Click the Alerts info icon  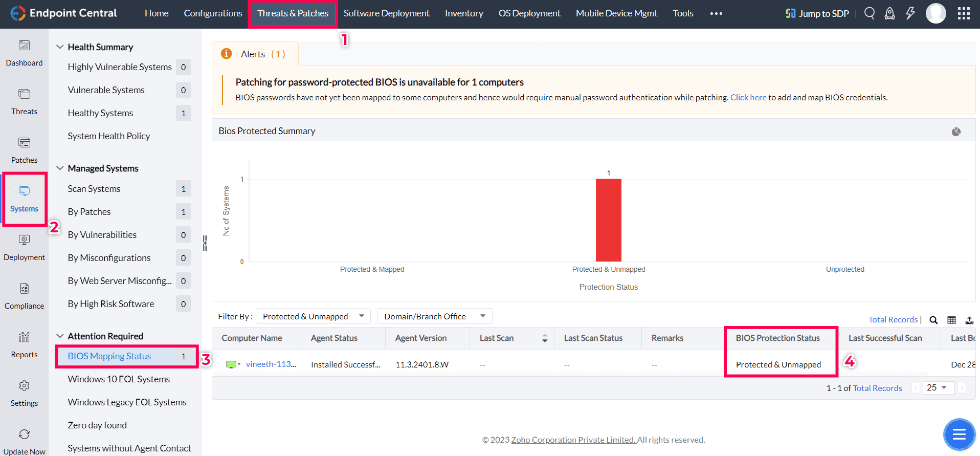click(x=226, y=54)
